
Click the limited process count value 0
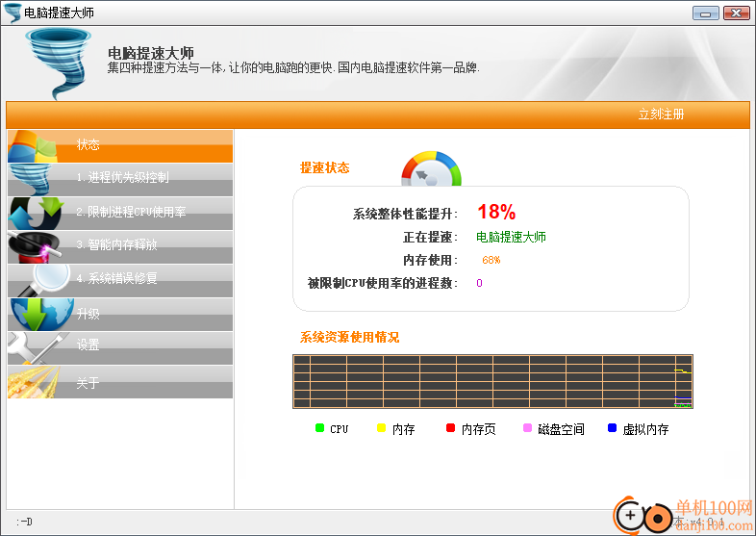point(479,283)
